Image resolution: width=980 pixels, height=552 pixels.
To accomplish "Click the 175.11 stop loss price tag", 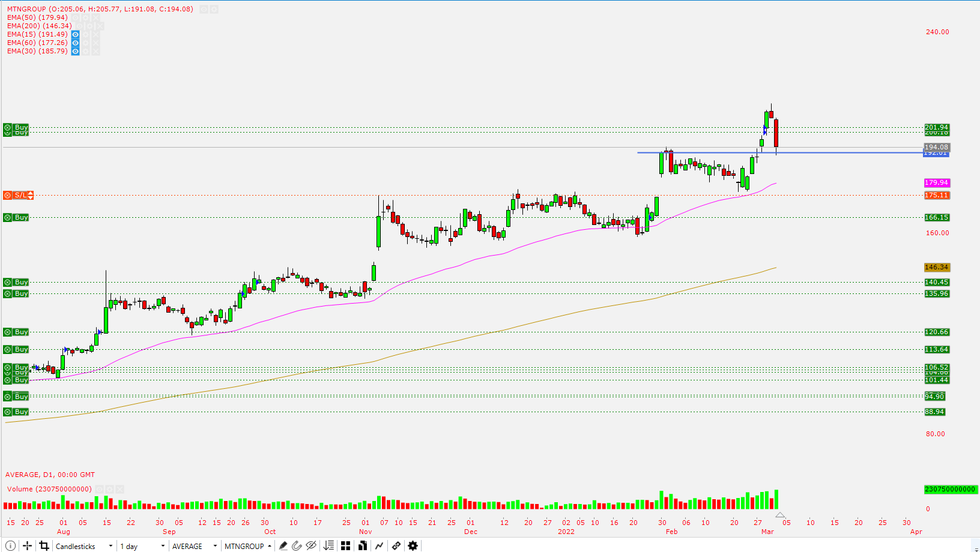I will (x=936, y=195).
